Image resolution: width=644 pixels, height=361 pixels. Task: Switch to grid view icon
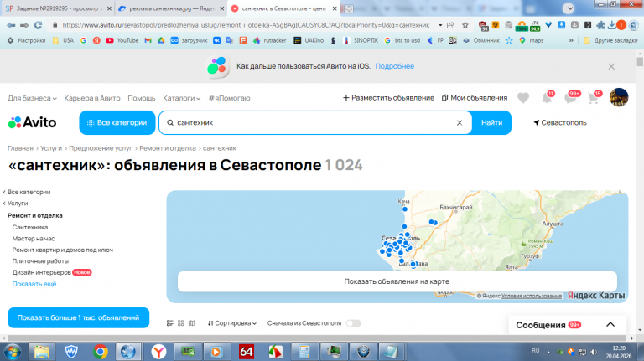(181, 323)
